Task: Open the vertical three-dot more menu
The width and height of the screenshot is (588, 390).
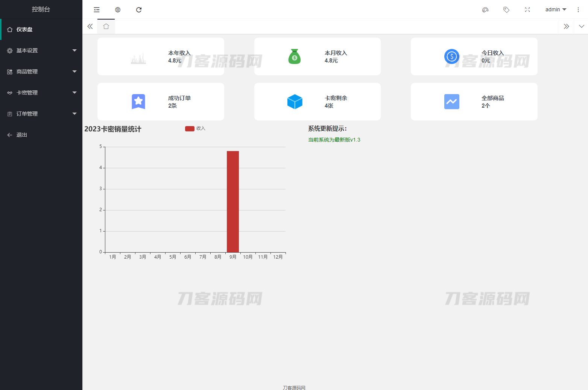Action: 578,10
